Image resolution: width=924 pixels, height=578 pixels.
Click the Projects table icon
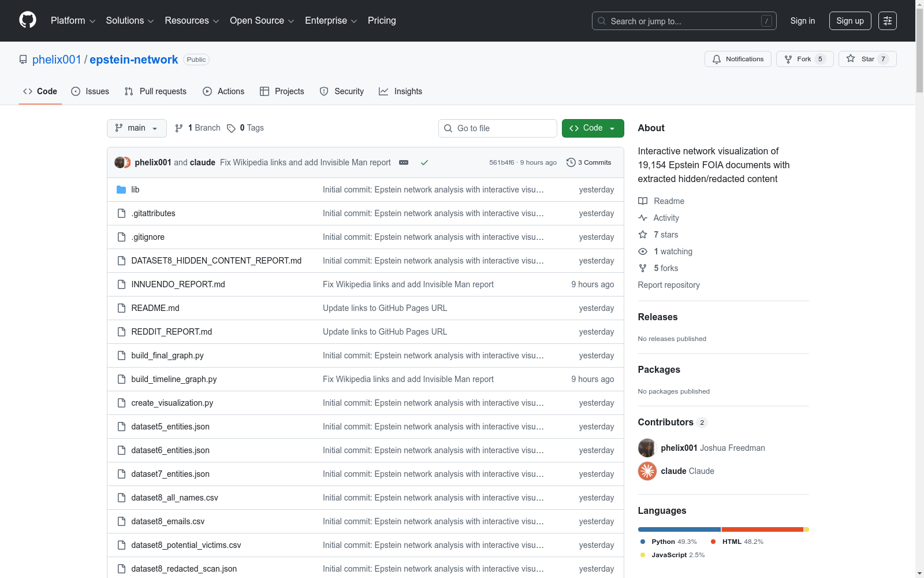[264, 91]
